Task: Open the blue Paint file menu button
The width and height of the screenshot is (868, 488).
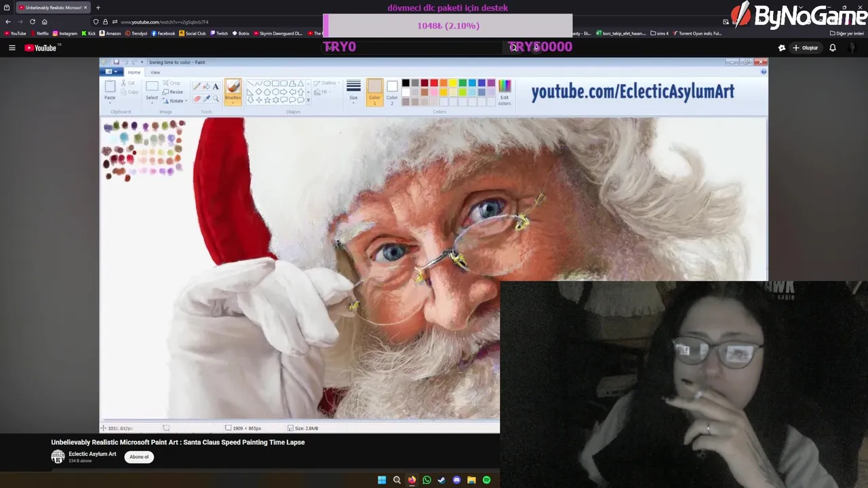Action: [111, 72]
